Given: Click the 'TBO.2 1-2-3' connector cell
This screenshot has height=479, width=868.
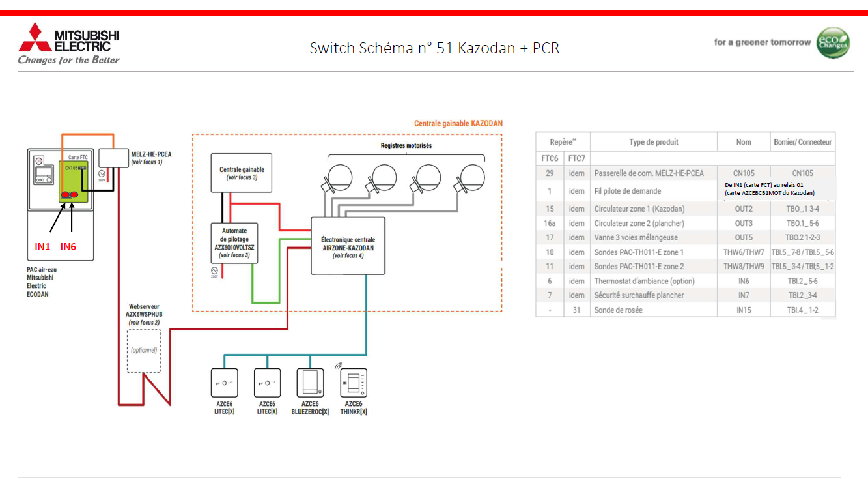Looking at the screenshot, I should point(803,237).
